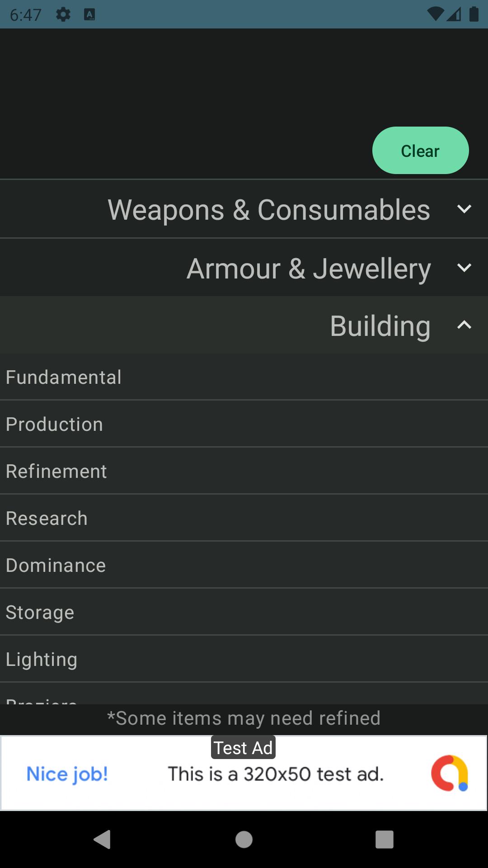
Task: Open the Armour & Jewellery section title
Action: [x=309, y=269]
